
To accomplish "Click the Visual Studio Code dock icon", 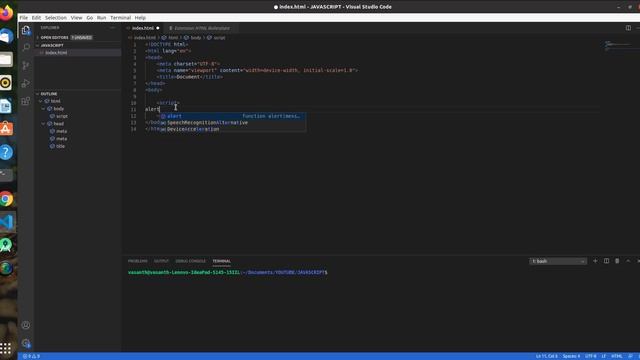I will (x=6, y=222).
